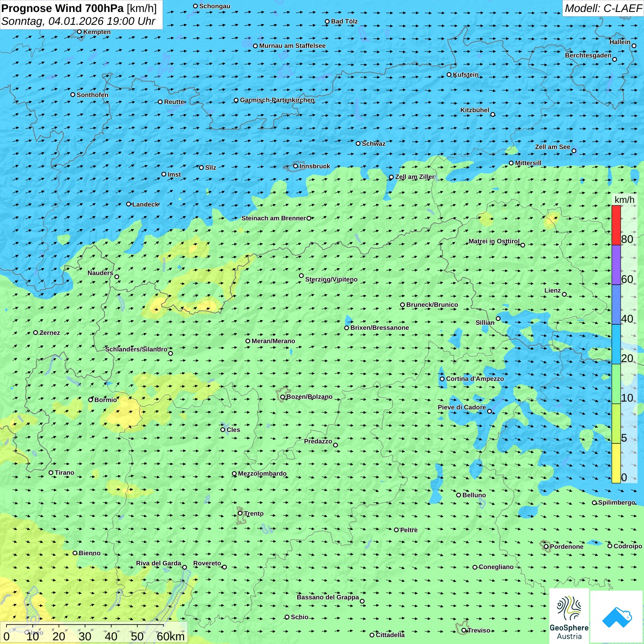The image size is (644, 644).
Task: Select the Garmisch-Partenkirchen marker
Action: tap(236, 100)
